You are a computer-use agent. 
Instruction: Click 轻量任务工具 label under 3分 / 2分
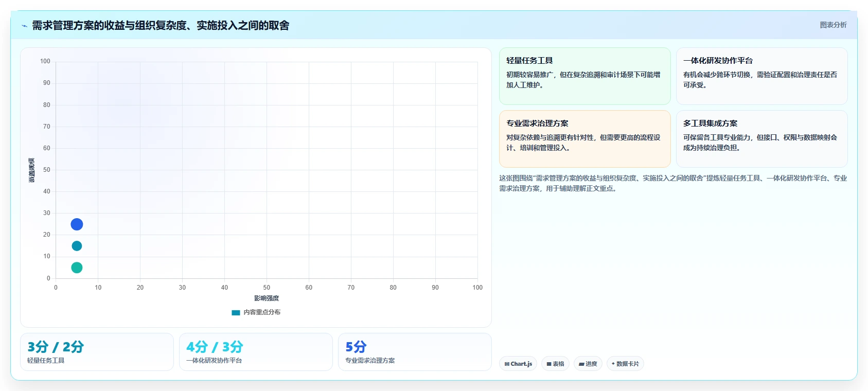(x=46, y=361)
